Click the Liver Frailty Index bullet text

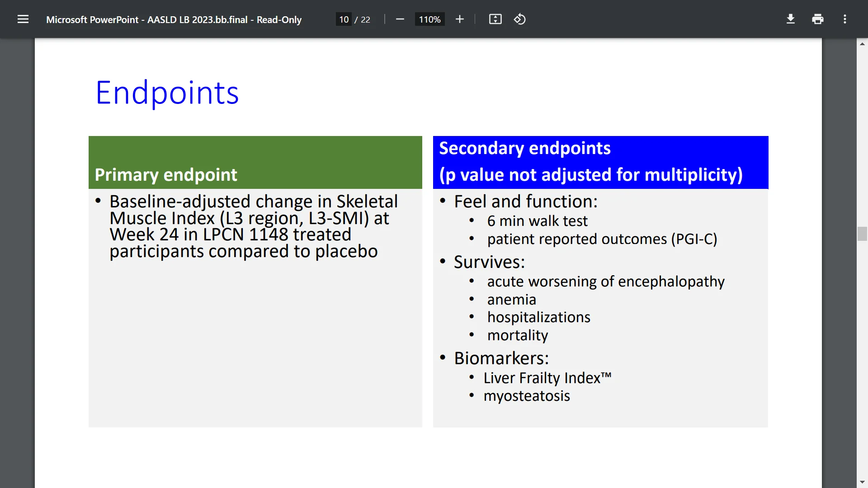[x=547, y=378]
